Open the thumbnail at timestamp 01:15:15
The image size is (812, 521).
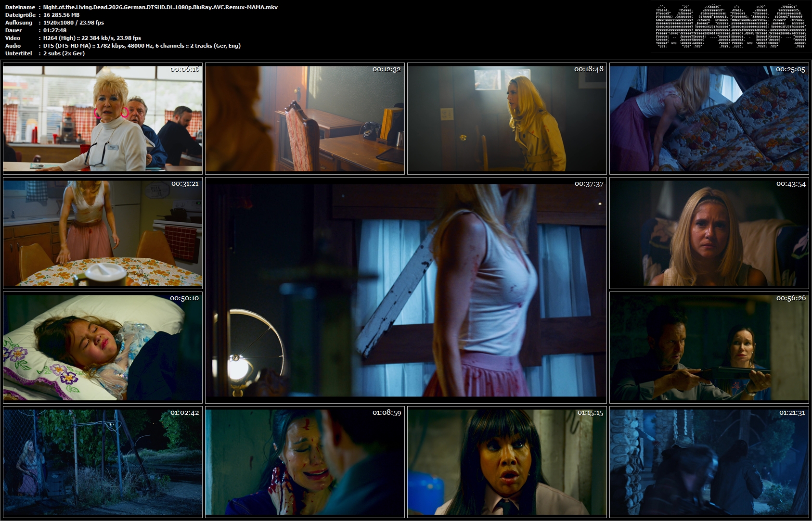(507, 462)
